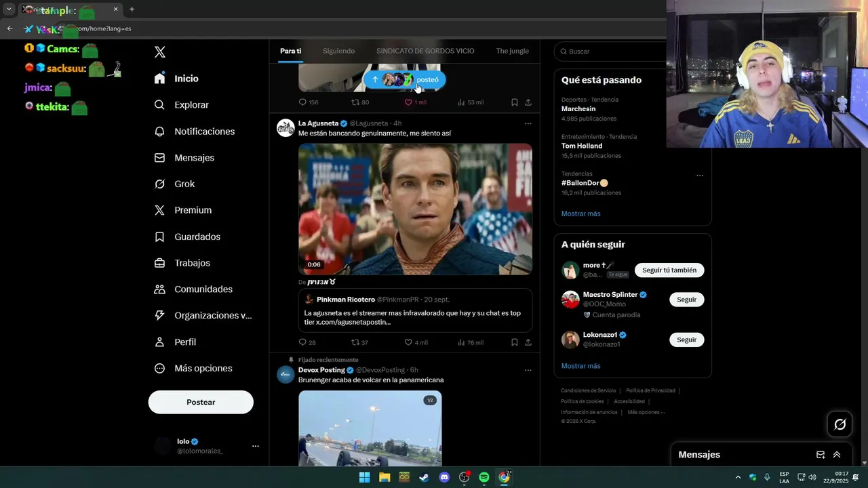Open Spotify from taskbar
Image resolution: width=868 pixels, height=488 pixels.
[x=484, y=477]
